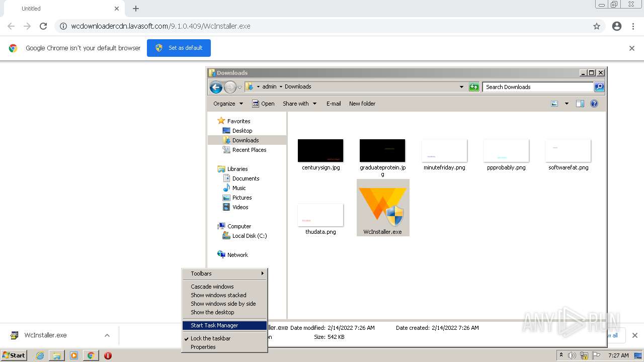Dismiss the default browser infobar

pyautogui.click(x=632, y=48)
